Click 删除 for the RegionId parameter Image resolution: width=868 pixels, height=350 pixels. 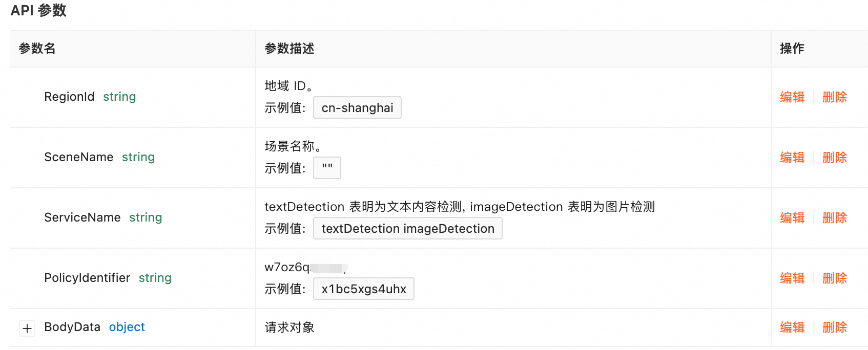click(834, 97)
